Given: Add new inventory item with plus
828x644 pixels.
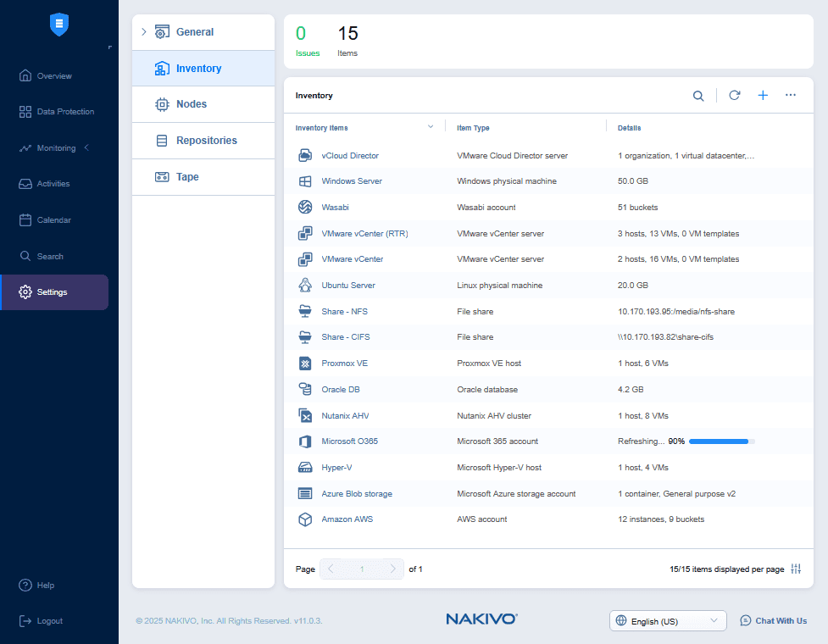Looking at the screenshot, I should pos(763,95).
